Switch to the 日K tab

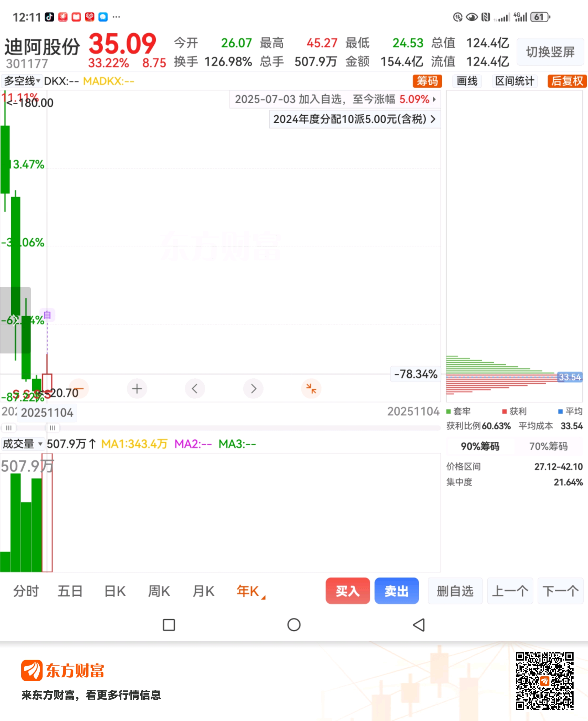tap(115, 591)
